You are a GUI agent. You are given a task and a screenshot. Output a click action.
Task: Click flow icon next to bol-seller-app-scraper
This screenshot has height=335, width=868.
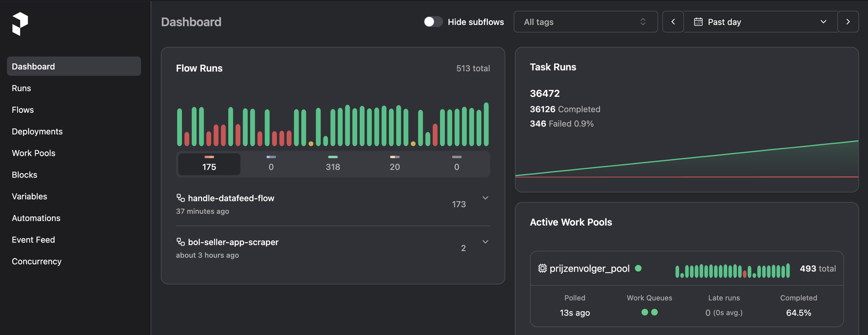point(181,242)
